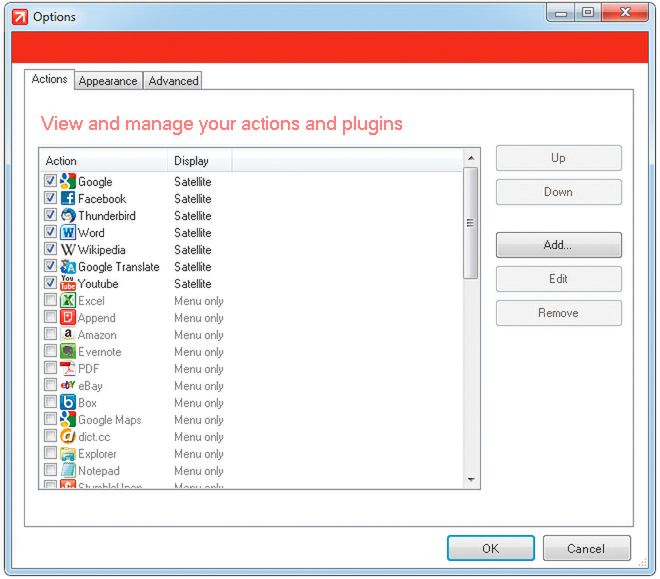Click the action list scrollbar thumb
The height and width of the screenshot is (579, 660).
(471, 223)
